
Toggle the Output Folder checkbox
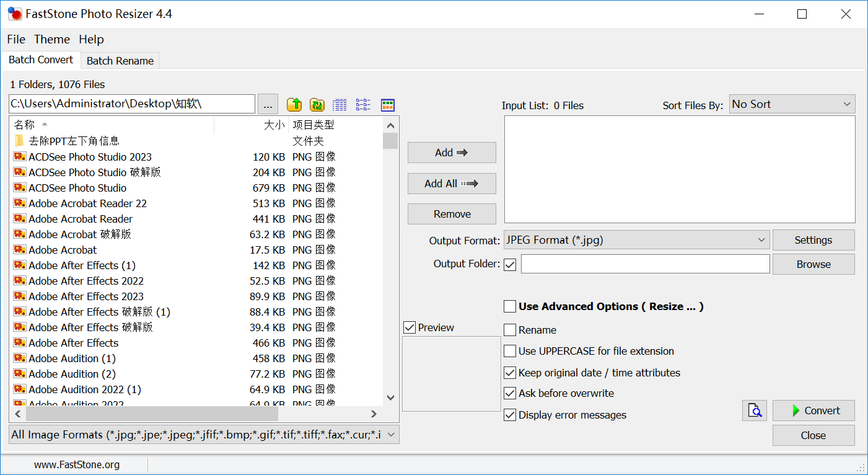tap(510, 265)
